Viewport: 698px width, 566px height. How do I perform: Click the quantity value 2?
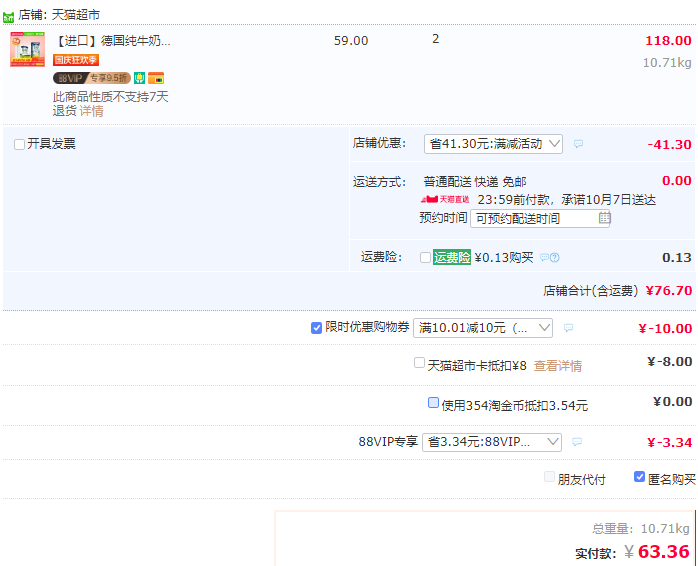(x=435, y=39)
